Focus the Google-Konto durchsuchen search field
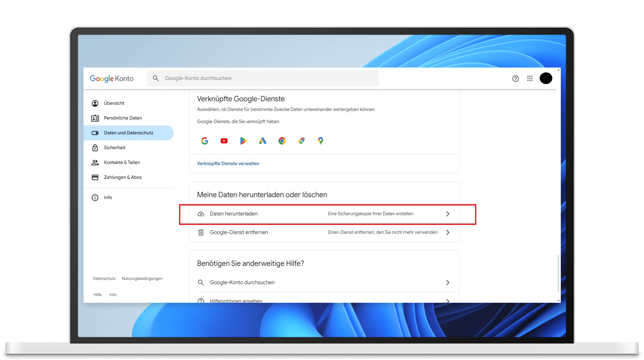Image resolution: width=644 pixels, height=360 pixels. click(x=262, y=78)
